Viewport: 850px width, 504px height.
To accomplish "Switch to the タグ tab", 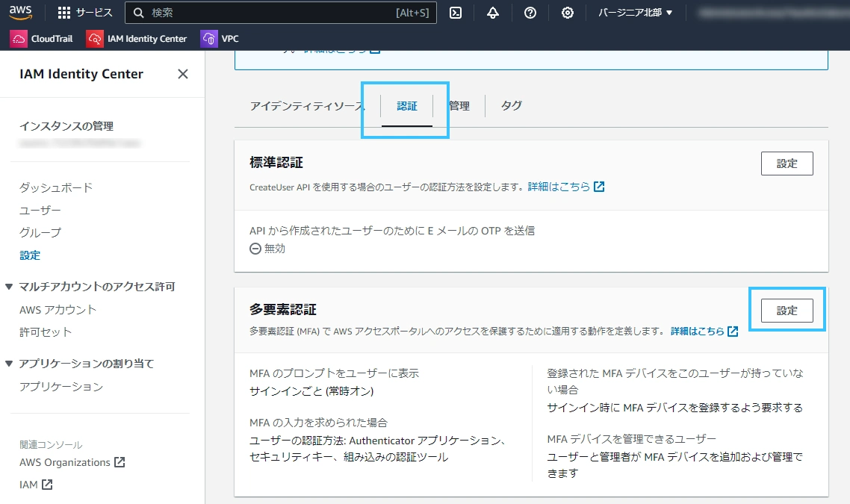I will (511, 106).
